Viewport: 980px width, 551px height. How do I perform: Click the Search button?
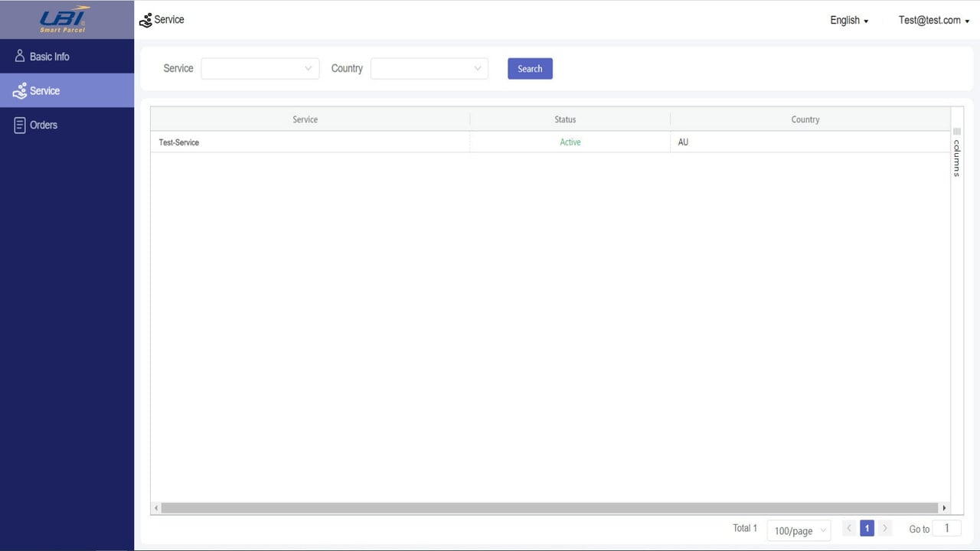[x=530, y=69]
